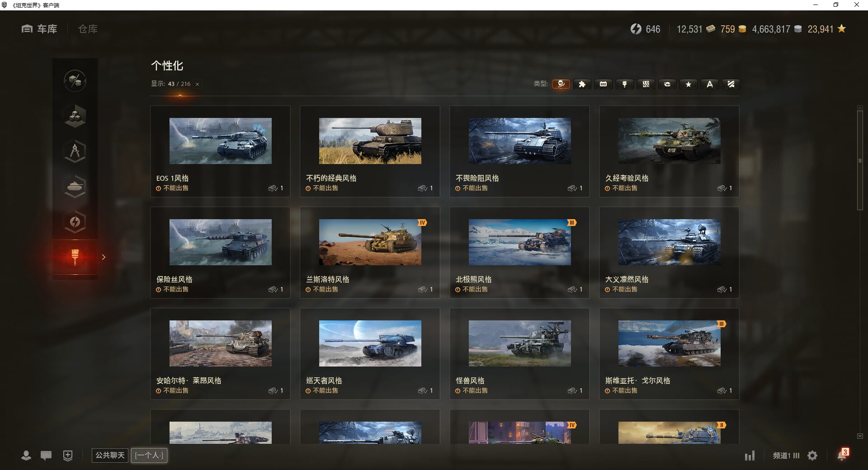868x470 pixels.
Task: Open the 公共聊天 public chat button
Action: pyautogui.click(x=110, y=455)
